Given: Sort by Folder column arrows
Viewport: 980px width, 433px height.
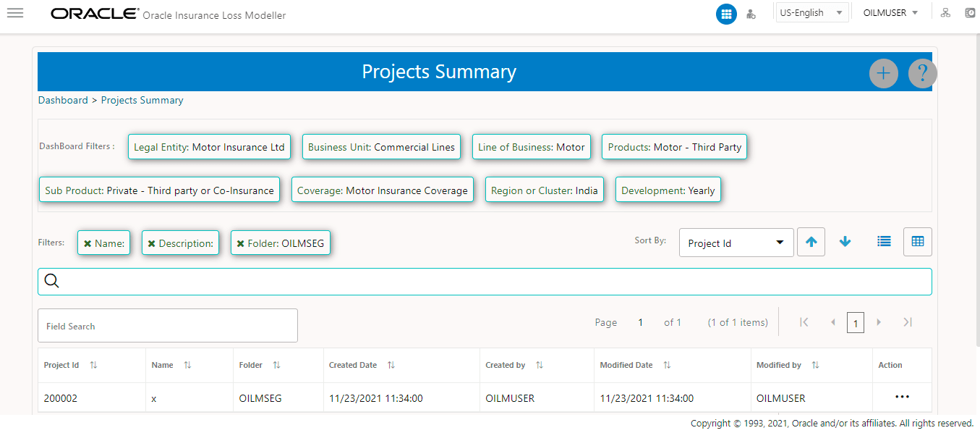Looking at the screenshot, I should [x=276, y=365].
